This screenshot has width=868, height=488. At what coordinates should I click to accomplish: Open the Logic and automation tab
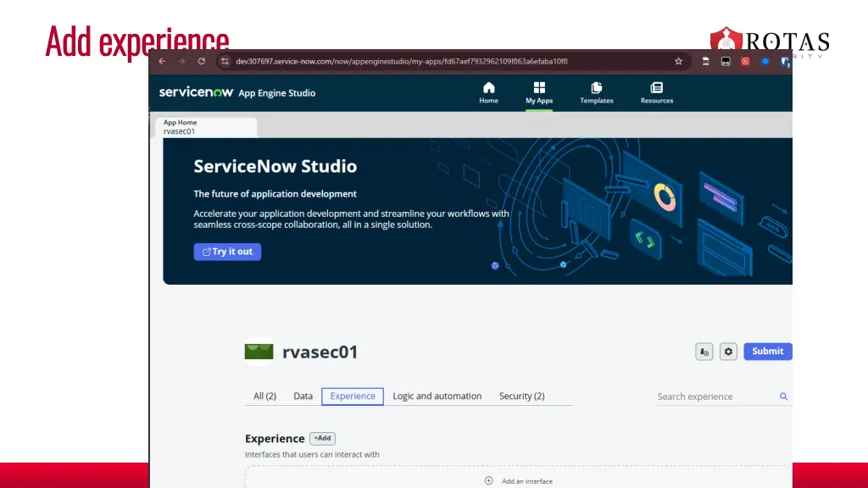click(437, 396)
